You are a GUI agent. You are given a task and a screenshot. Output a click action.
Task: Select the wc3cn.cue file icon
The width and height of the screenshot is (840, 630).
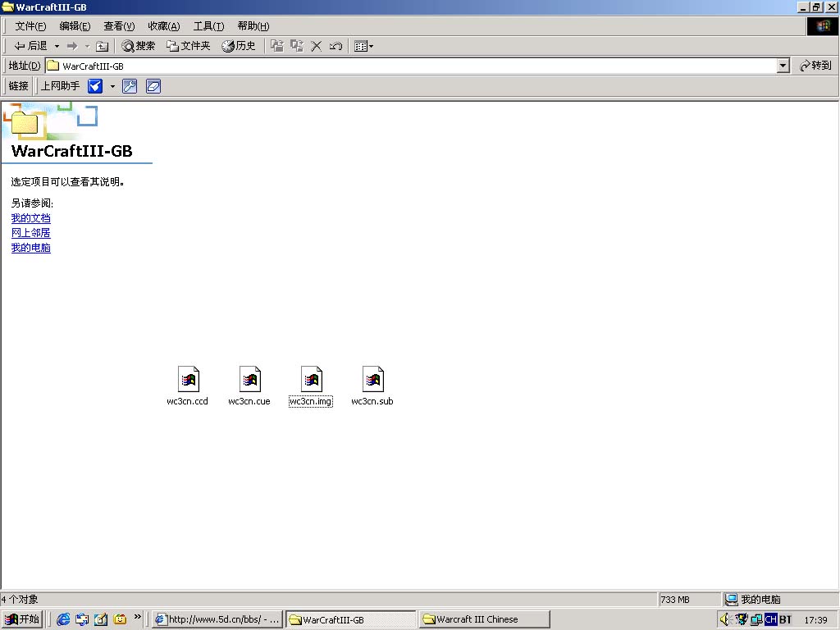(x=249, y=379)
